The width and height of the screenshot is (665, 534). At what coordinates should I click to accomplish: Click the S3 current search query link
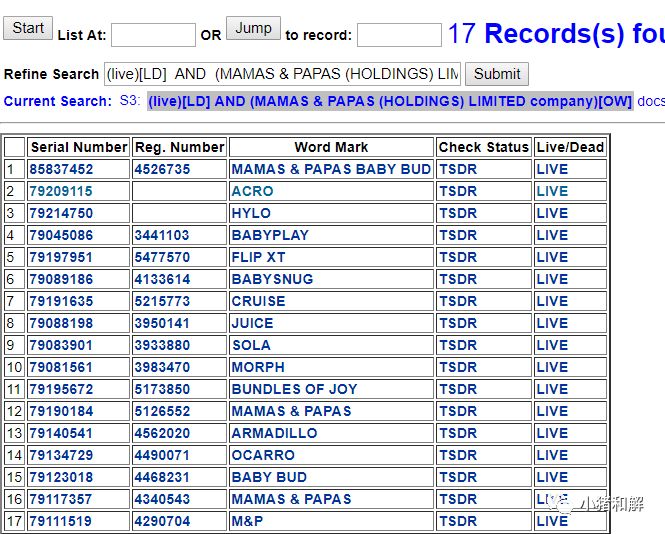390,101
